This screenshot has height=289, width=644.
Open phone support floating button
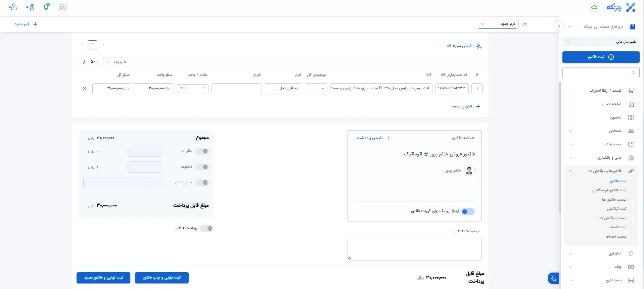553,278
